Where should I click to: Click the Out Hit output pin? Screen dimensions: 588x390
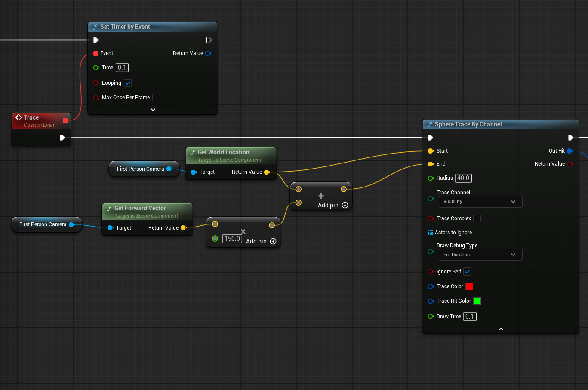[570, 151]
